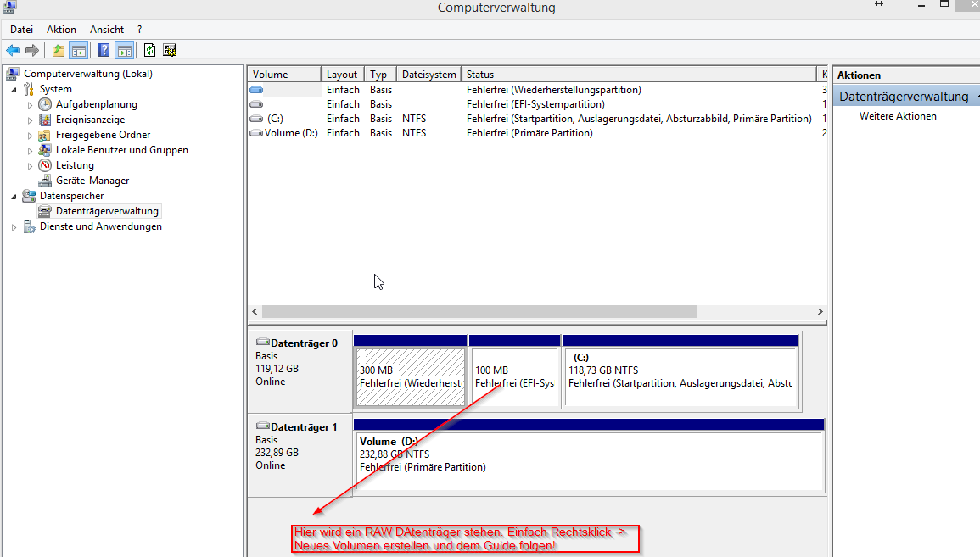
Task: Select Datenträgerverwaltung in the tree
Action: pyautogui.click(x=107, y=211)
